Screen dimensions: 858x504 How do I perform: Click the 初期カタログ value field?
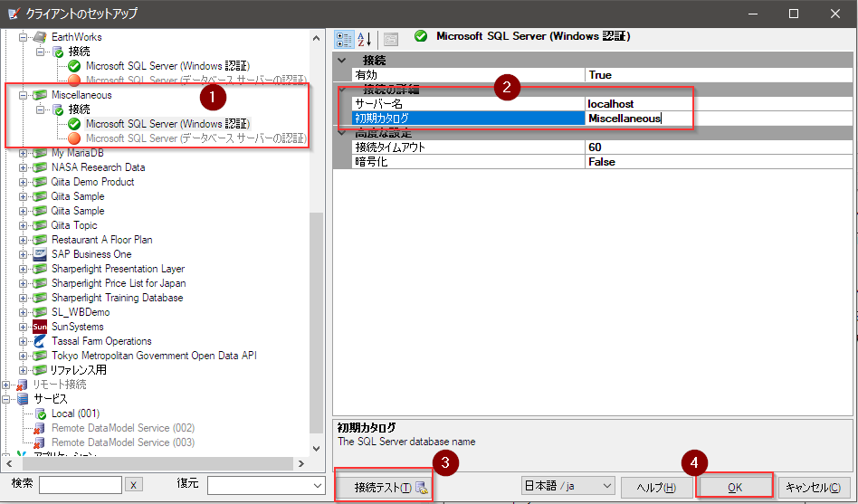[719, 119]
